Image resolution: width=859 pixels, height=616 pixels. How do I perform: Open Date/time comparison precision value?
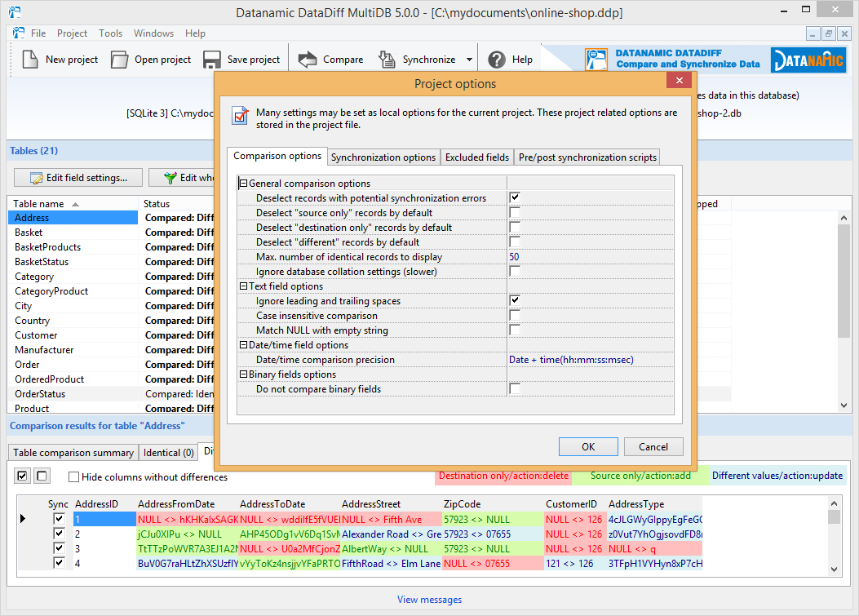point(591,360)
